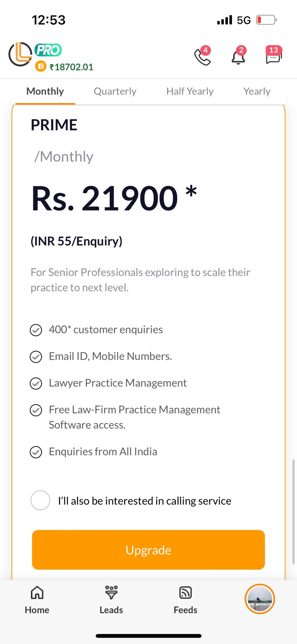Open the notifications bell

238,57
